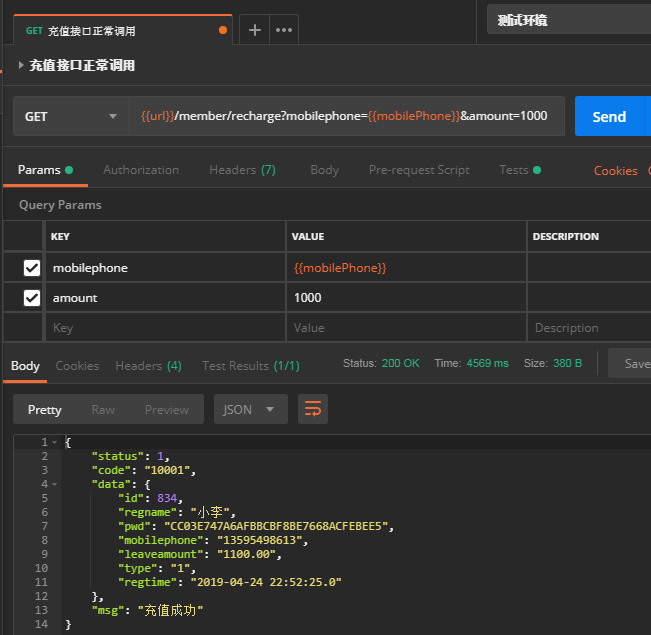The width and height of the screenshot is (651, 635).
Task: Switch to Pre-request Script tab
Action: point(419,170)
